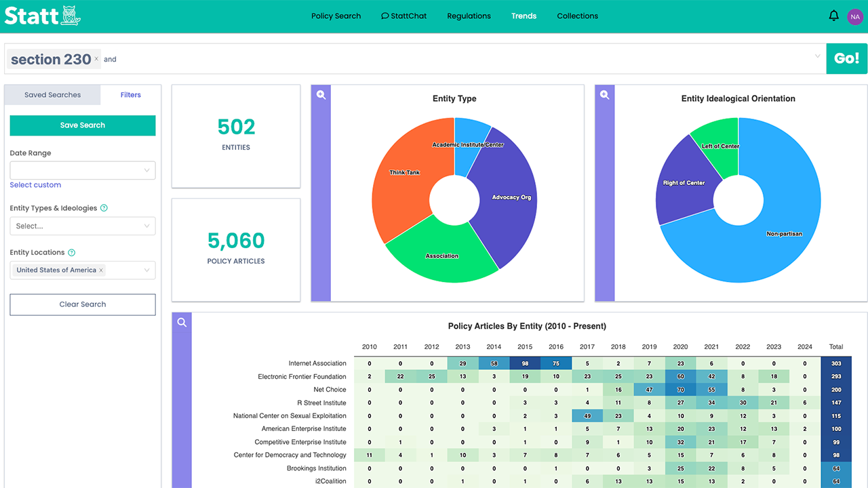
Task: Click the Statt owl logo
Action: (42, 16)
